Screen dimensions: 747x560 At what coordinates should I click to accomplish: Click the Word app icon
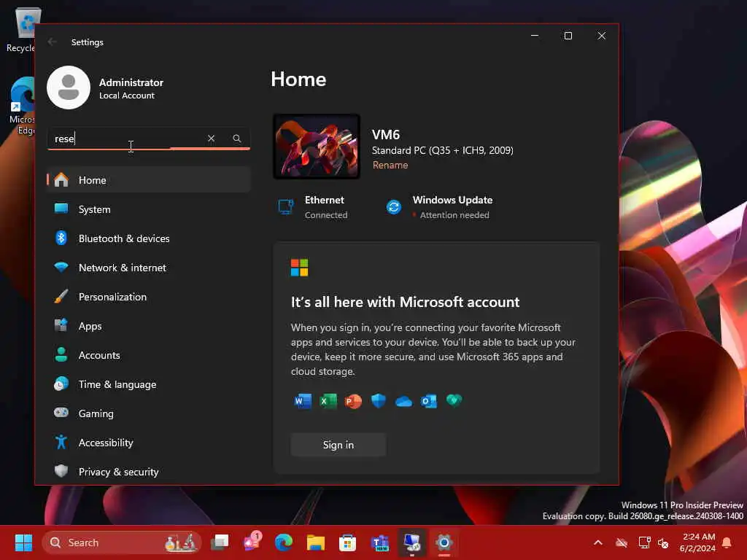pos(303,401)
